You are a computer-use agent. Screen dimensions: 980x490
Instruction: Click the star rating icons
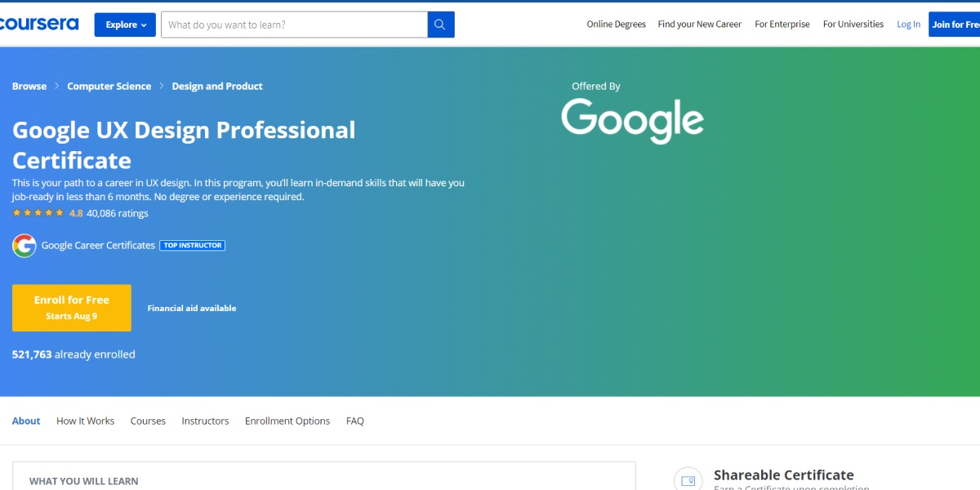[x=38, y=213]
